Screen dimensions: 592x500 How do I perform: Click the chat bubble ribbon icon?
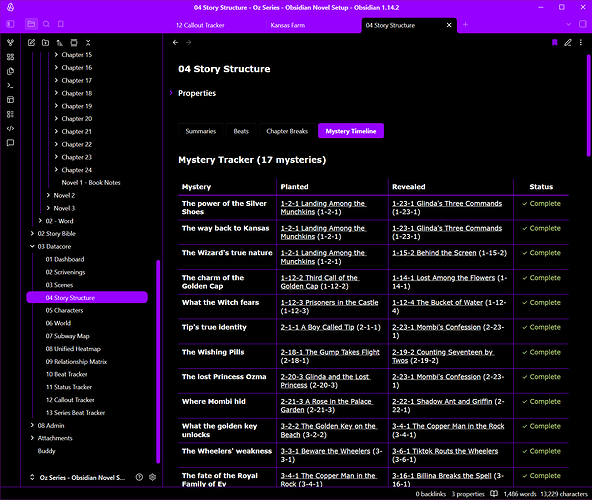(11, 143)
